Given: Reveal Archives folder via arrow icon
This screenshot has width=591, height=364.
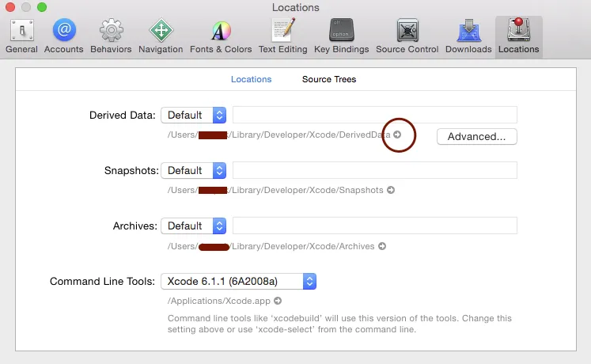Looking at the screenshot, I should pyautogui.click(x=382, y=246).
